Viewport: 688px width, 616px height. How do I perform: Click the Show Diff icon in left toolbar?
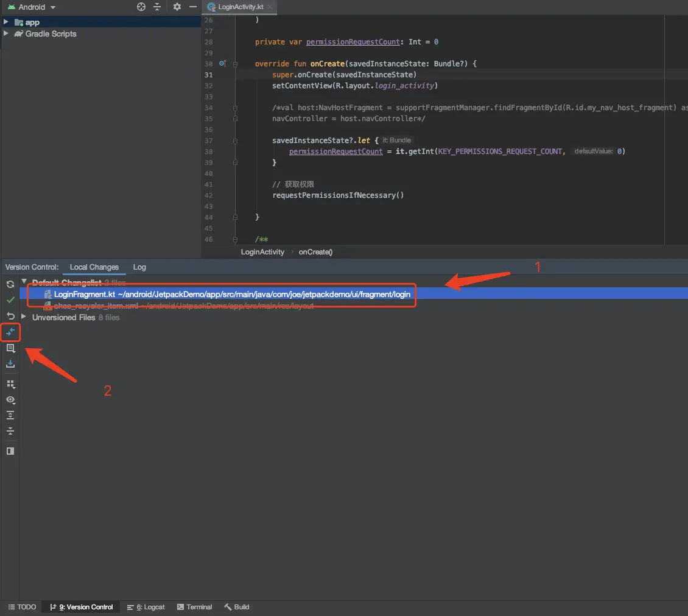tap(10, 332)
